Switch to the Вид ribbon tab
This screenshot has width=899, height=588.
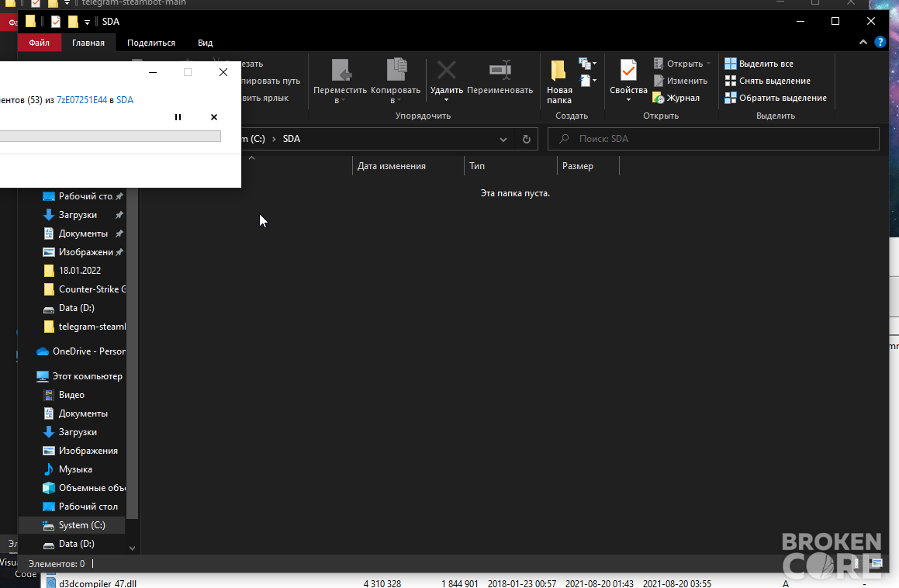(x=206, y=43)
